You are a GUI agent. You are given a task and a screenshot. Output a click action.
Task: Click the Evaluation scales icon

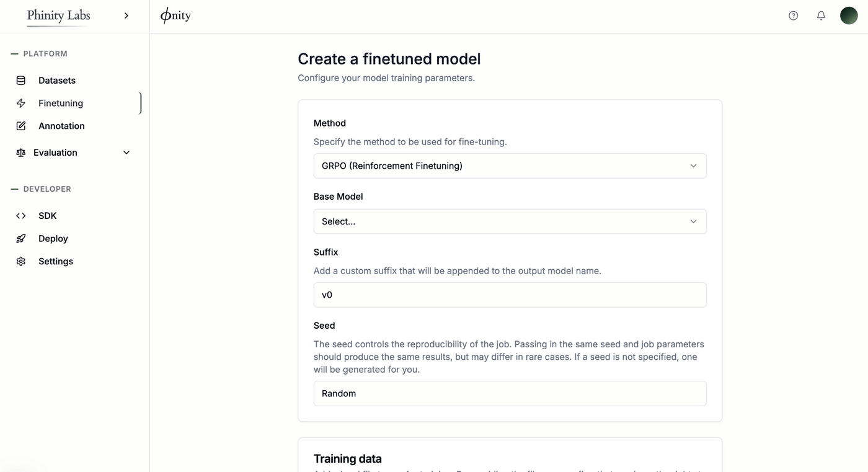[21, 153]
